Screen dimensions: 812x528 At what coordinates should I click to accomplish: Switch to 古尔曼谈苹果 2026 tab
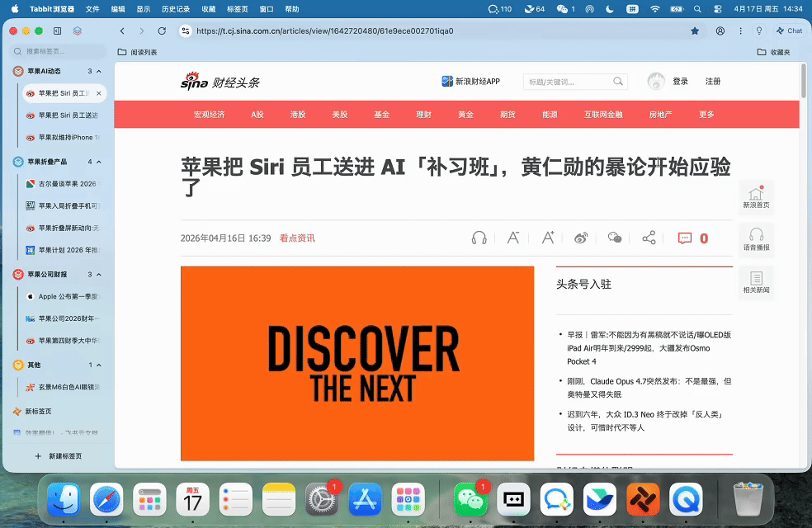64,184
